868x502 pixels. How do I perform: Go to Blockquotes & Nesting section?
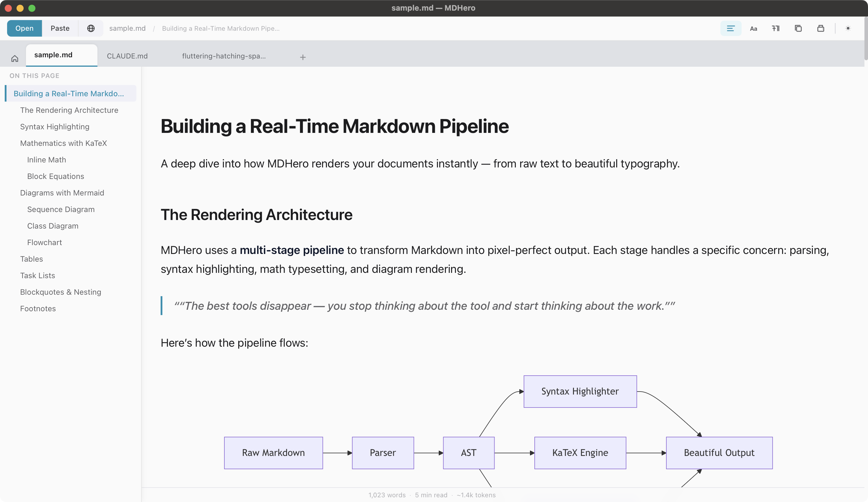click(x=61, y=292)
